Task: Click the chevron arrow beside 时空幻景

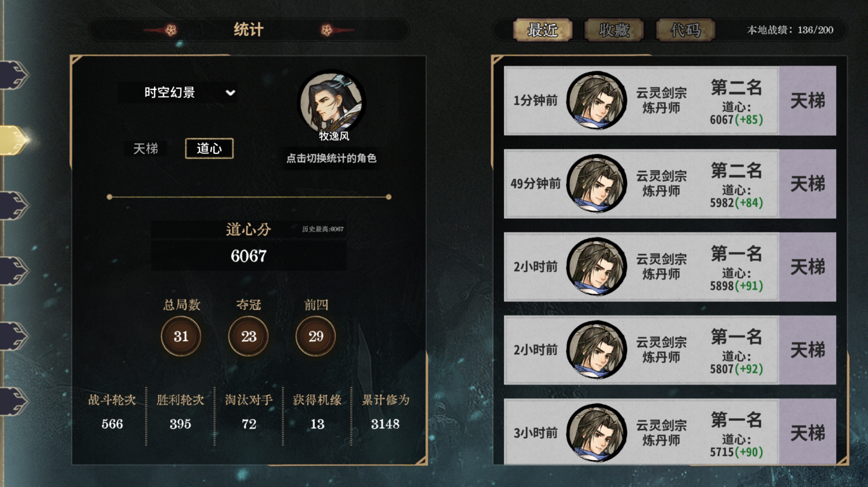Action: coord(230,92)
